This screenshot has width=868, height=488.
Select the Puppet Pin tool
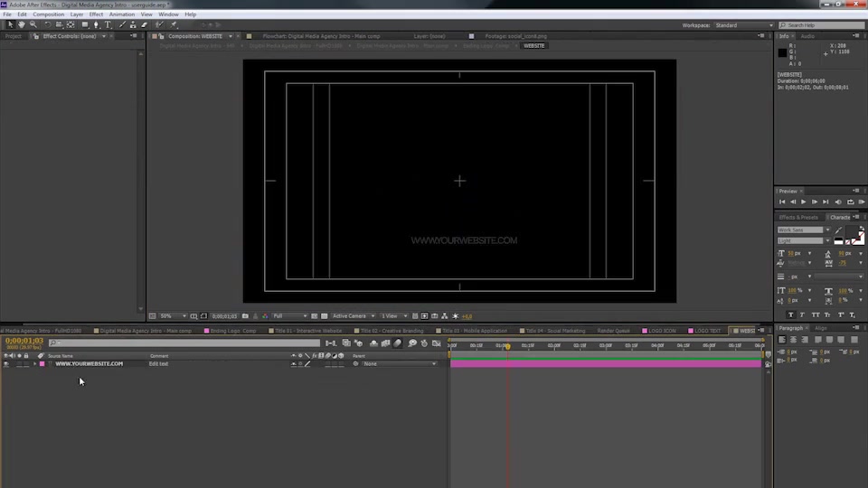pos(174,25)
